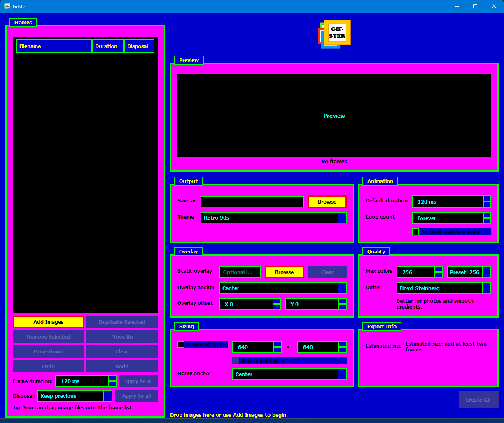Click the Max colors 256 field
Image resolution: width=504 pixels, height=423 pixels.
pos(416,272)
